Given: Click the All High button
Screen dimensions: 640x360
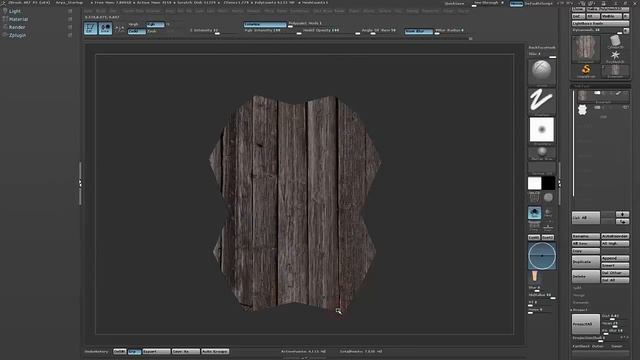Looking at the screenshot, I should point(615,244).
